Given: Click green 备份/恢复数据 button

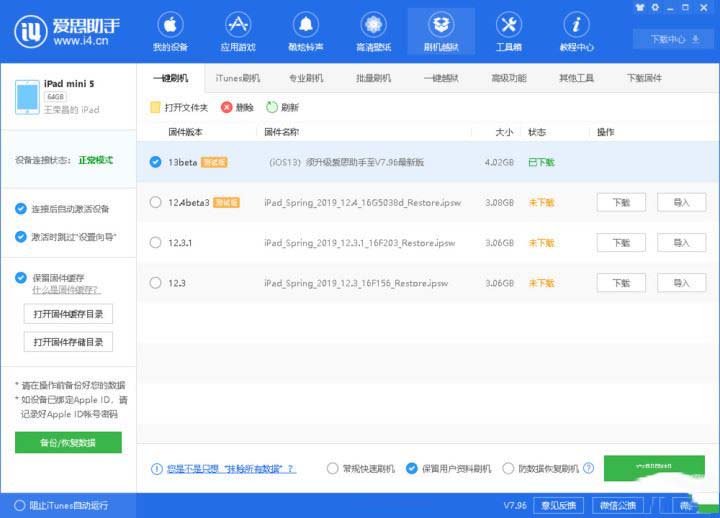Looking at the screenshot, I should [68, 443].
